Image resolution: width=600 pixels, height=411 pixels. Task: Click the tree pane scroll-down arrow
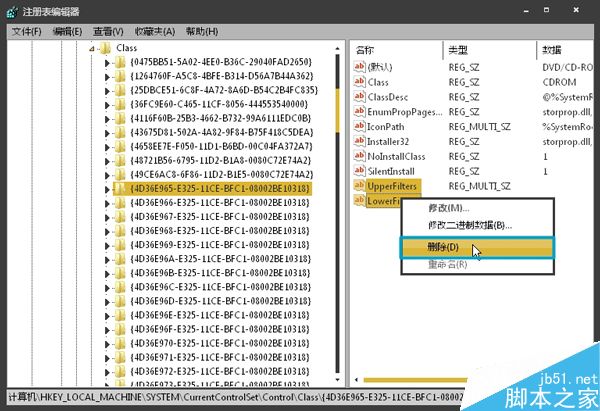tap(337, 380)
